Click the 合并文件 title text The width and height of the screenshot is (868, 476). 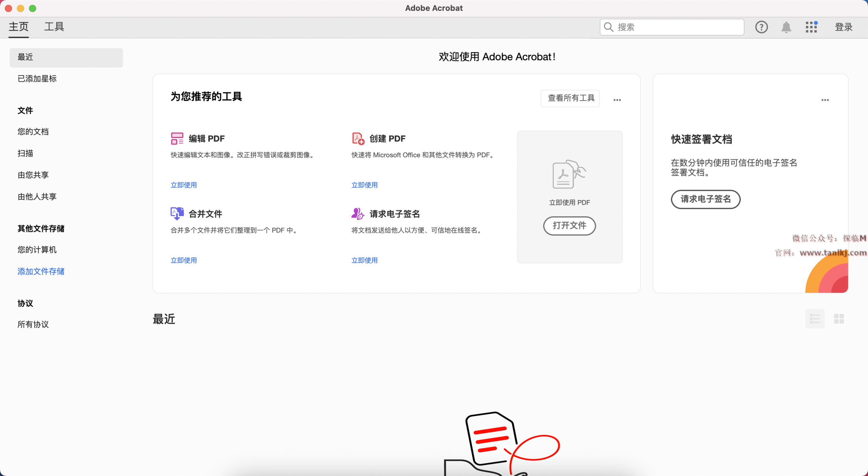click(x=205, y=214)
